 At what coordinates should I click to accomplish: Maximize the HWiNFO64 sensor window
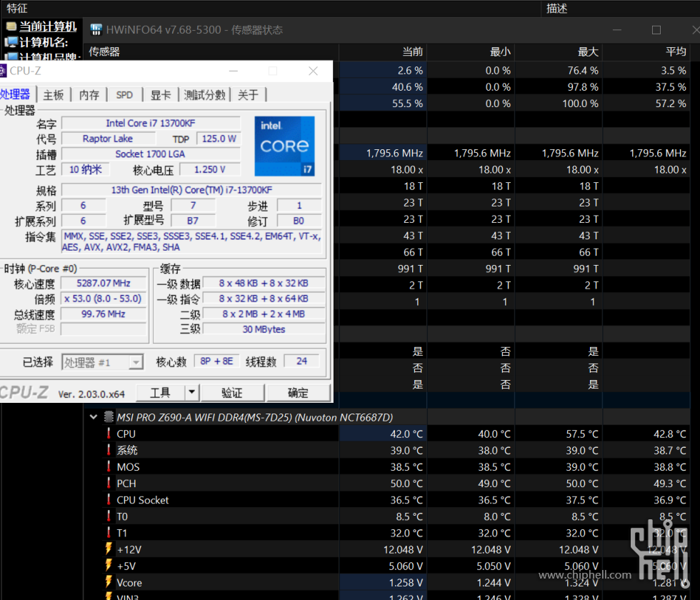point(656,30)
